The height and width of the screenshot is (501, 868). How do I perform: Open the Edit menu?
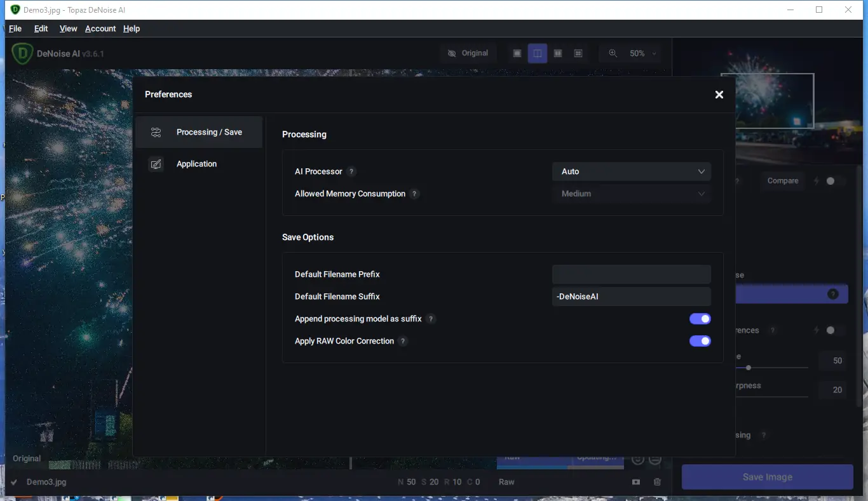(x=41, y=29)
